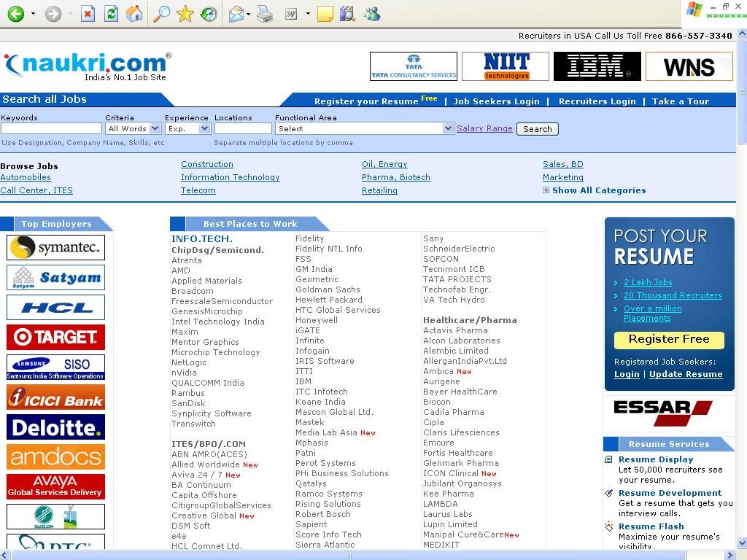Click the Satyam employer logo
Viewport: 747px width, 560px height.
tap(55, 277)
